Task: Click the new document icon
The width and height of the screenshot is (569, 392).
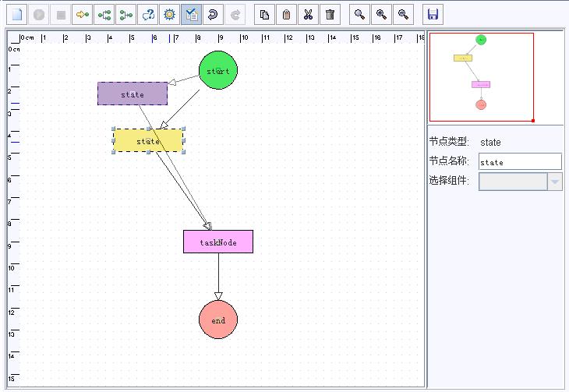Action: click(x=17, y=15)
